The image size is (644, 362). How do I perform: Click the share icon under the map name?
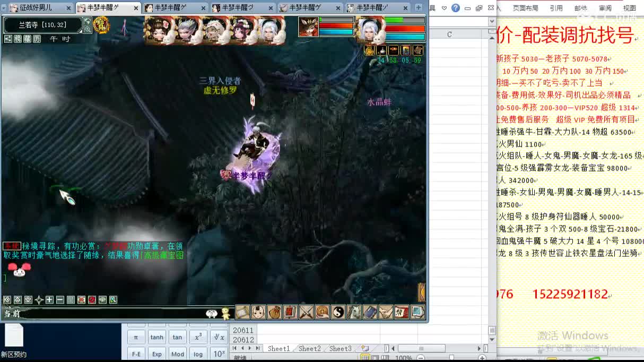[x=8, y=39]
